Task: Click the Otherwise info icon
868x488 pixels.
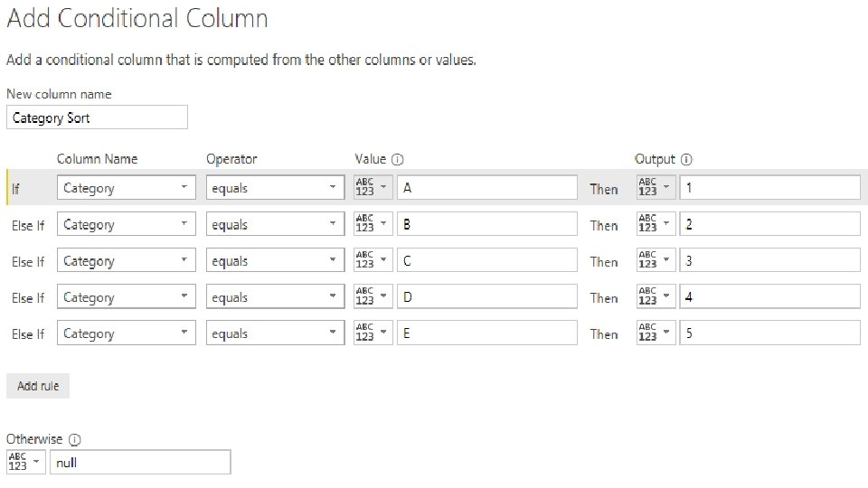Action: [x=75, y=439]
